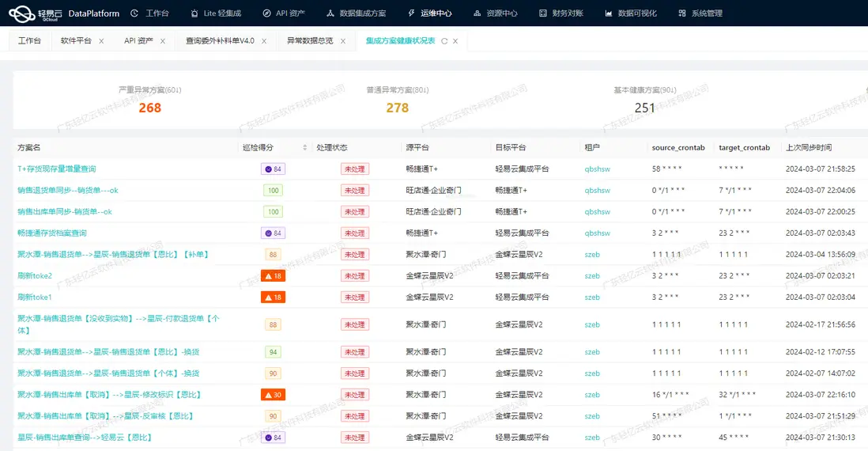Click the 运维中心 lightning icon
This screenshot has height=451, width=868.
point(411,13)
